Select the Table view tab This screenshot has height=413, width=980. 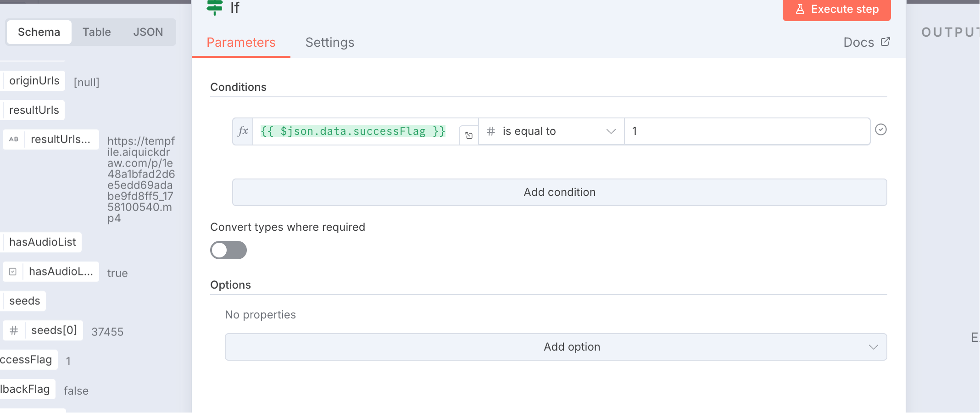pos(96,32)
